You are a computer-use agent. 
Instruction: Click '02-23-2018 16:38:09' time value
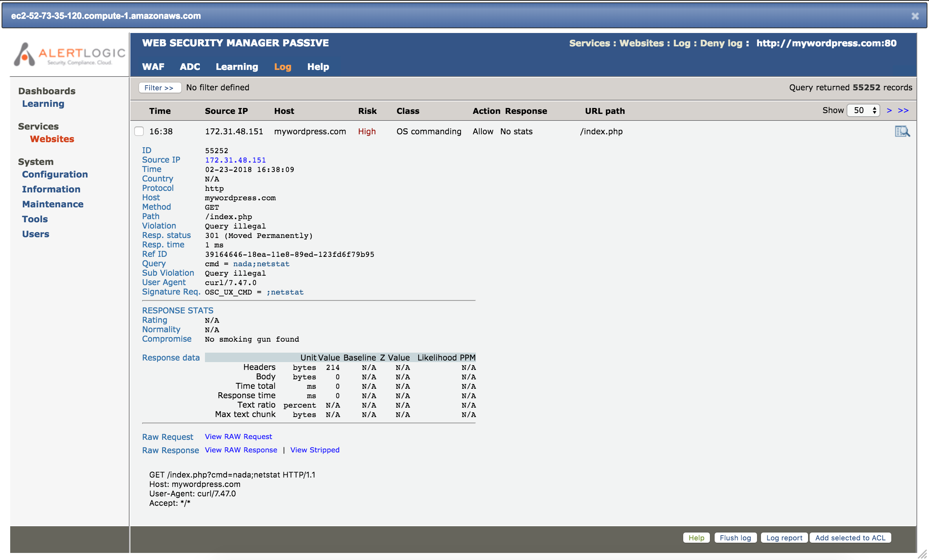[x=249, y=170]
